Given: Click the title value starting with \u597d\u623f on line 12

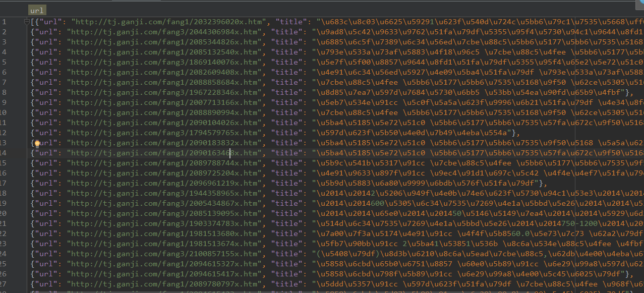Looking at the screenshot, I should [412, 133].
